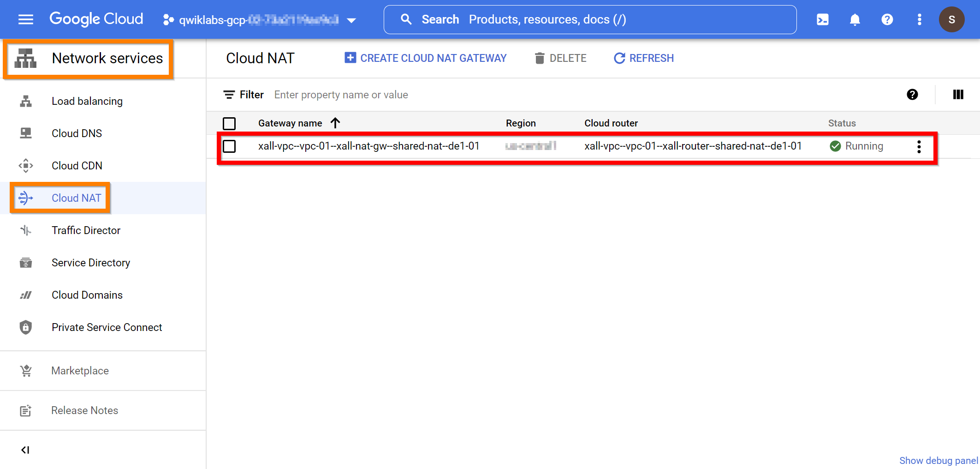Open the help question mark menu

(x=887, y=19)
